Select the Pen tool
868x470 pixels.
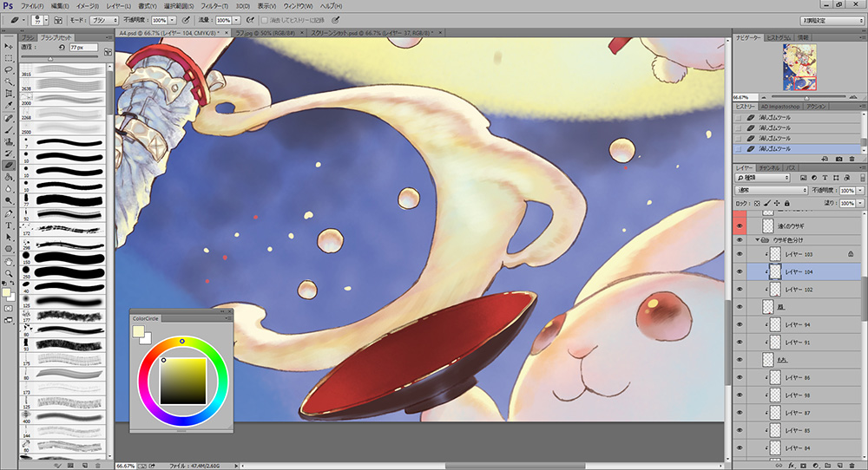pos(9,213)
